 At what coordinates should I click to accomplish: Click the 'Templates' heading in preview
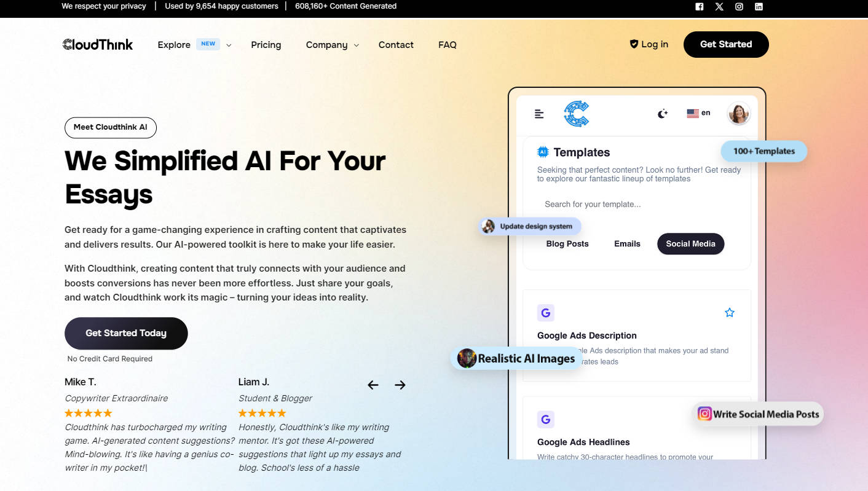[582, 152]
